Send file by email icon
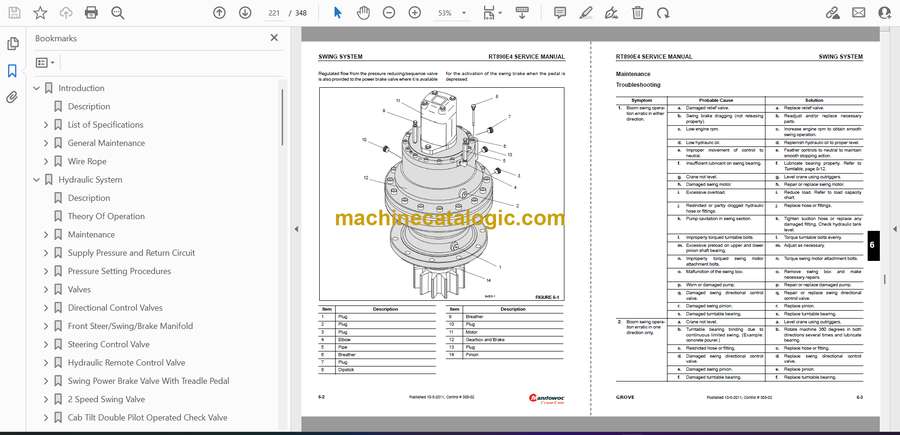 859,13
